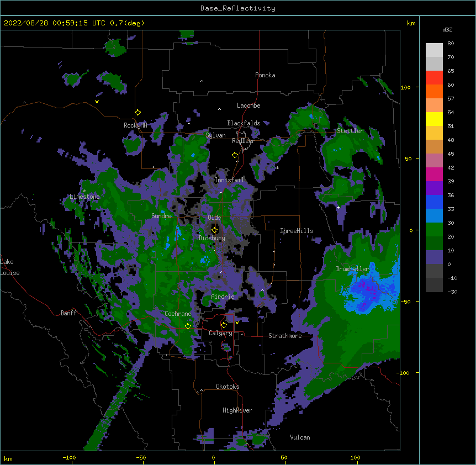
Task: Pick the magenta 42–39 dBZ legend swatch
Action: point(434,174)
